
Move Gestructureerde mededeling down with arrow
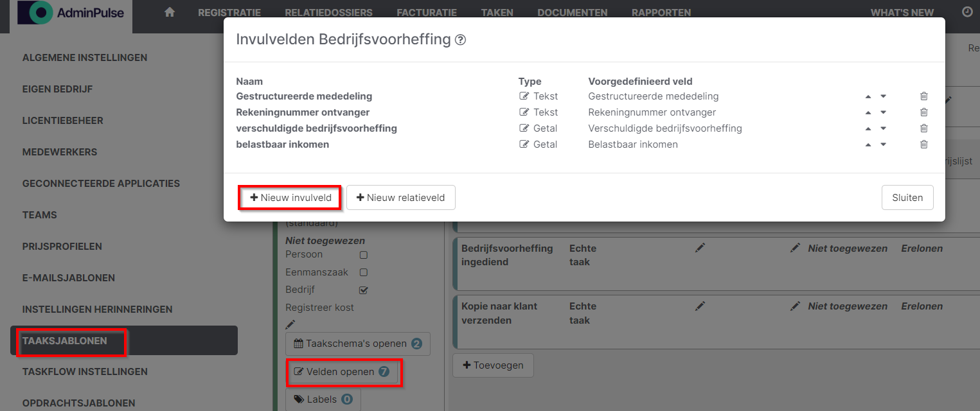883,96
